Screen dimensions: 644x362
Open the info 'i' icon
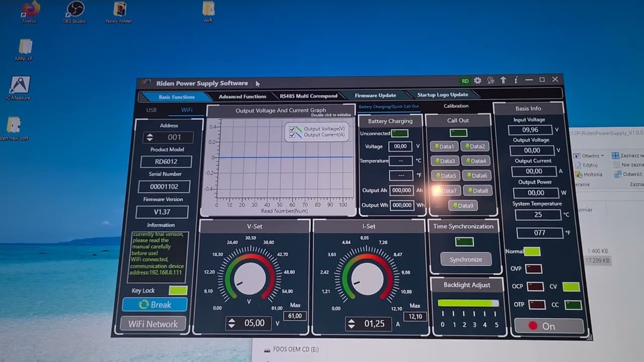click(x=516, y=80)
